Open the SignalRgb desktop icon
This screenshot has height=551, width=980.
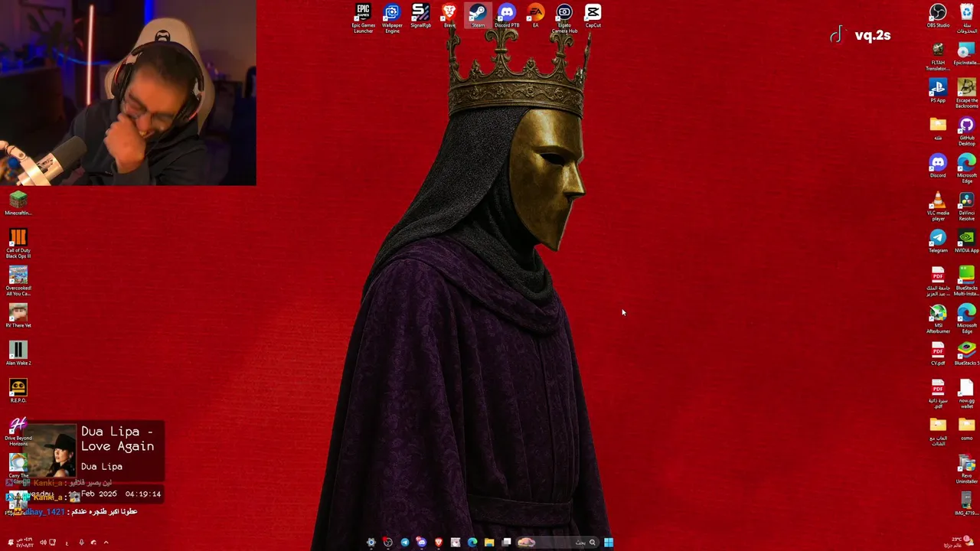tap(420, 16)
